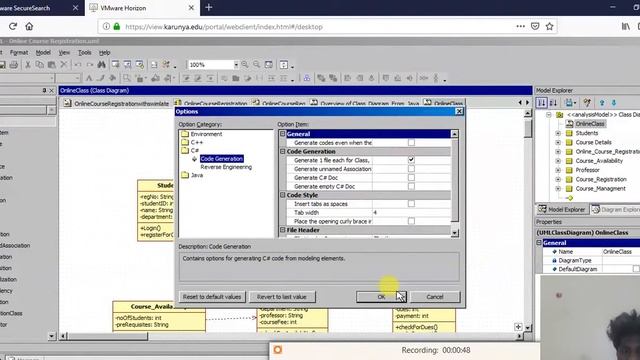Click the Model Explorer filter icon

(587, 103)
